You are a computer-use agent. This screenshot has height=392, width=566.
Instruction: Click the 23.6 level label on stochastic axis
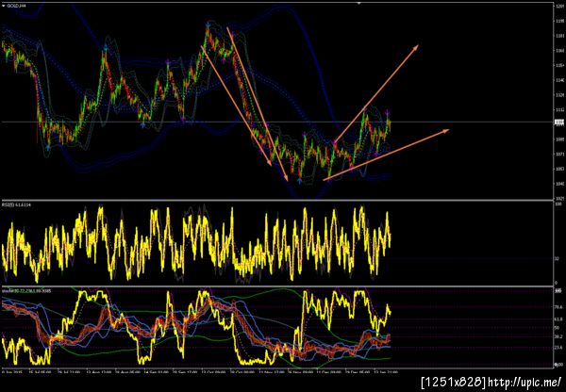[558, 348]
